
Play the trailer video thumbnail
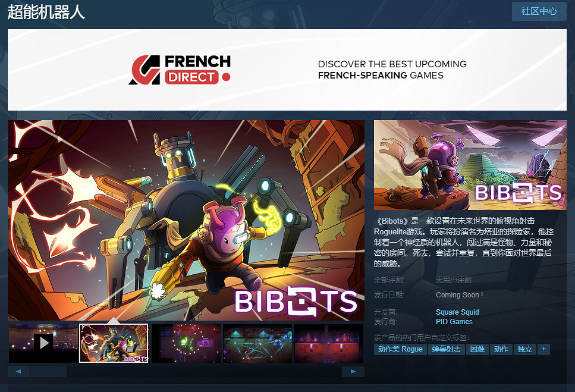(43, 343)
